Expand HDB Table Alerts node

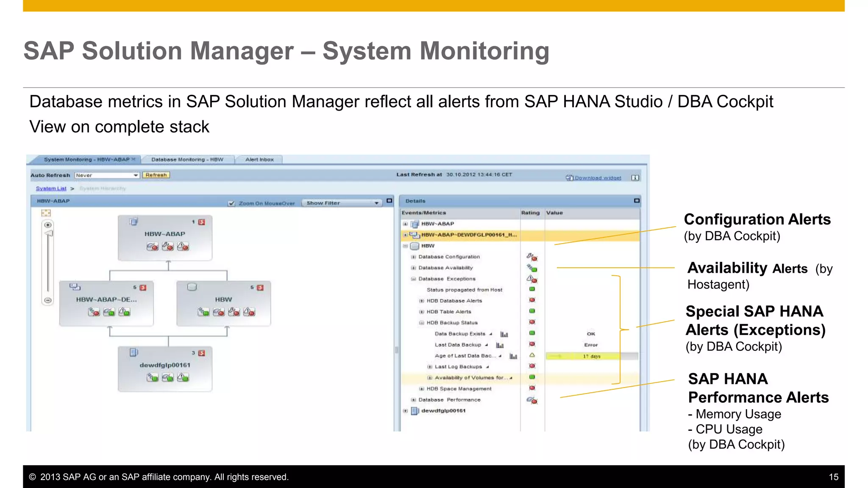(421, 312)
